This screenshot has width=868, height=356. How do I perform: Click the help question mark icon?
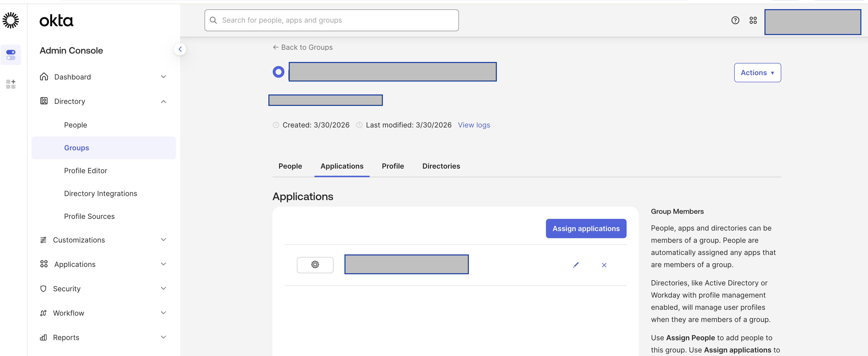(735, 21)
